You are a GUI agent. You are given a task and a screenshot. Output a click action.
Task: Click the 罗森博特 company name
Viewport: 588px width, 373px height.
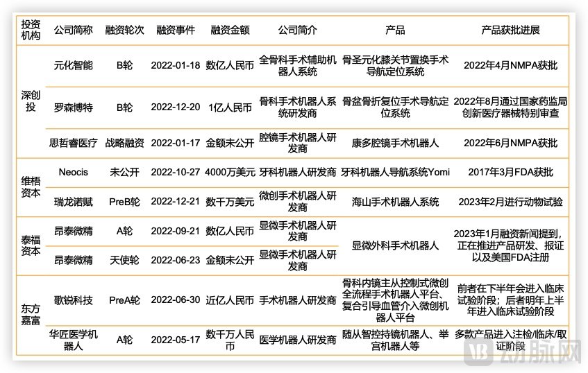point(74,107)
